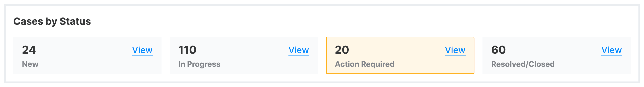Open the View link for New cases
This screenshot has height=87, width=644.
coord(142,50)
